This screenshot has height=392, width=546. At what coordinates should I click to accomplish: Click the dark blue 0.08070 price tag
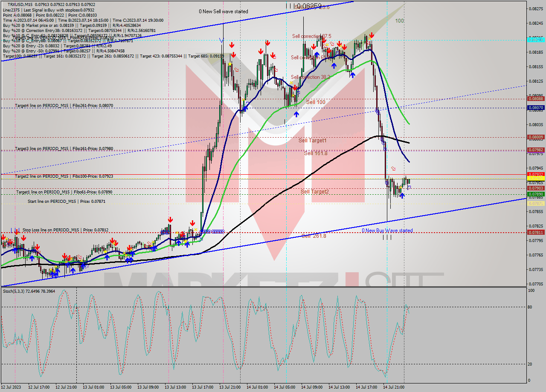click(536, 108)
